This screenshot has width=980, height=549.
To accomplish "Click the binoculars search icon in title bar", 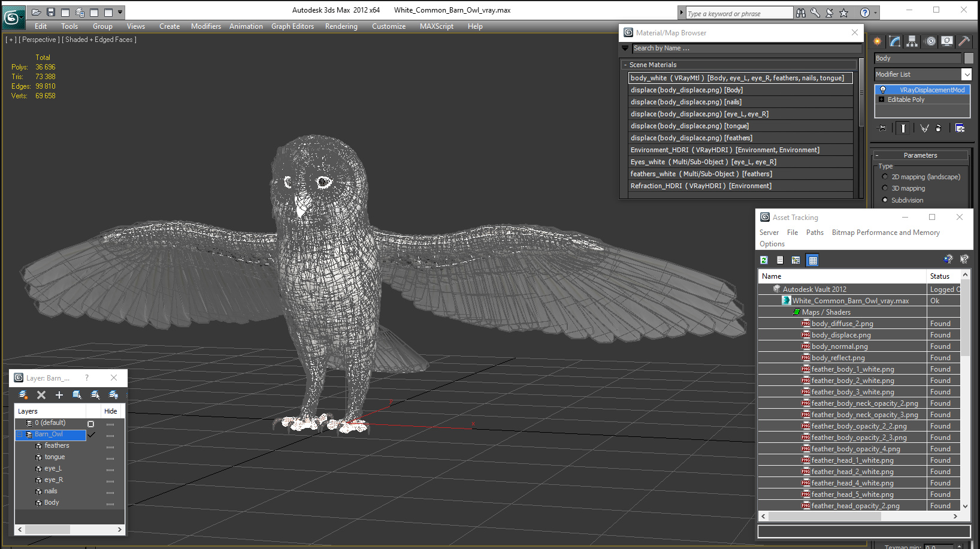I will (801, 13).
